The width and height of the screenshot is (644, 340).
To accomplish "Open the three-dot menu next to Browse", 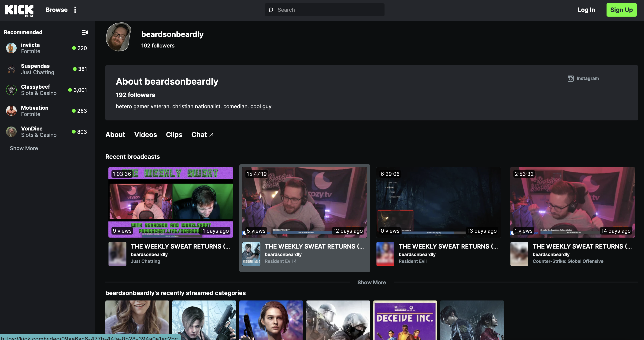I will 75,10.
